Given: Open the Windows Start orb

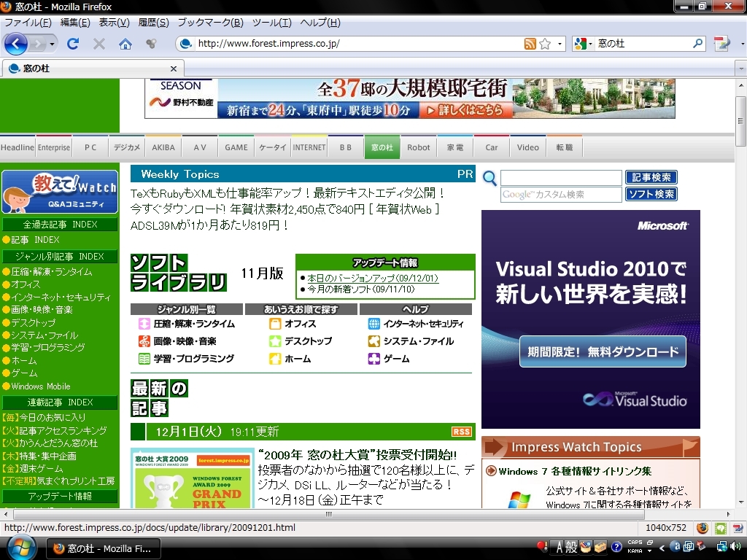Looking at the screenshot, I should pyautogui.click(x=20, y=547).
